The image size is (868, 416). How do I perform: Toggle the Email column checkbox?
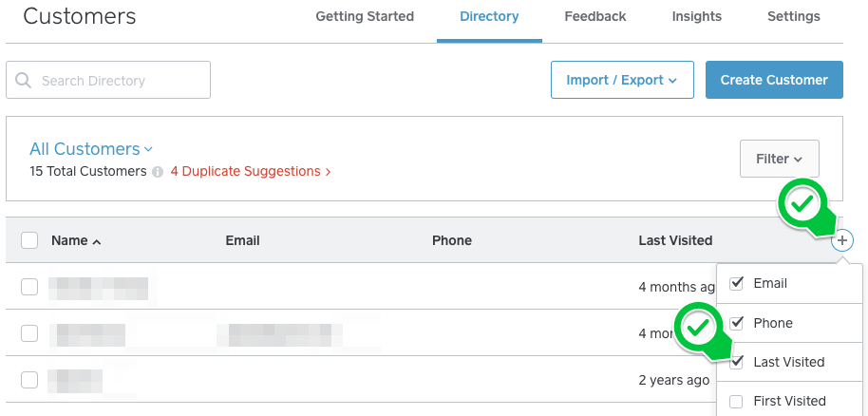736,284
